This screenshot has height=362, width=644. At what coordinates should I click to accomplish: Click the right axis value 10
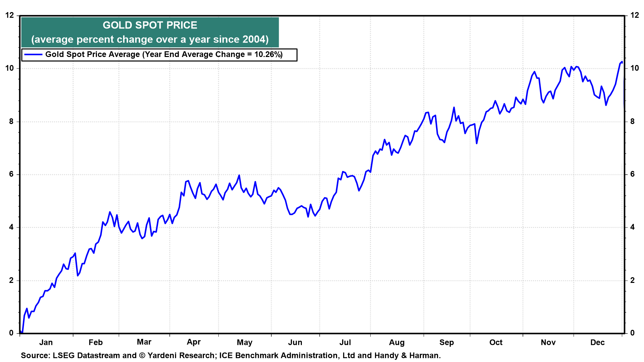pyautogui.click(x=634, y=68)
